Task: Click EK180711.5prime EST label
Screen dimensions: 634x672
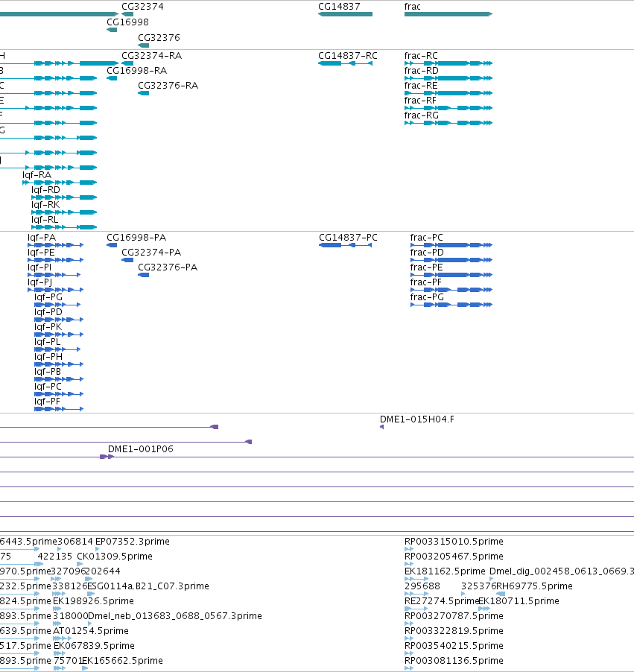Action: (x=519, y=601)
